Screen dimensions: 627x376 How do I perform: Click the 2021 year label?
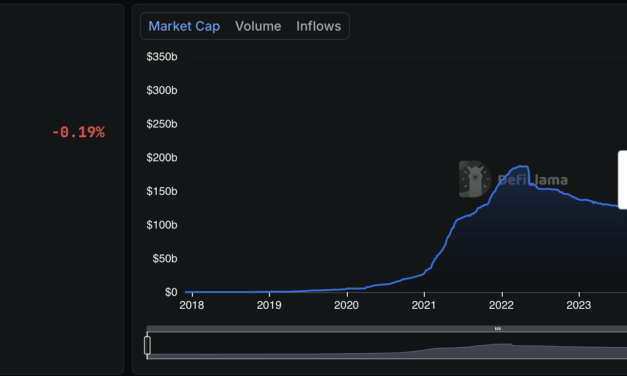click(x=424, y=305)
